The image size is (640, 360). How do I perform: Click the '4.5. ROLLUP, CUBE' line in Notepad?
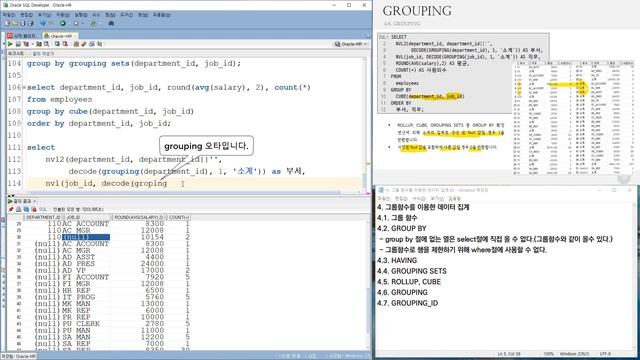(x=409, y=282)
